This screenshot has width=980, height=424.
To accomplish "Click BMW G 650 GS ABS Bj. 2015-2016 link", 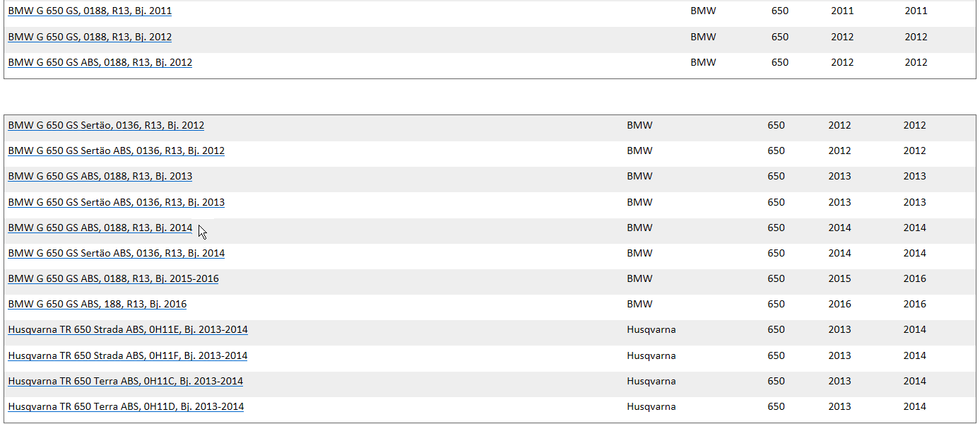I will pos(113,278).
